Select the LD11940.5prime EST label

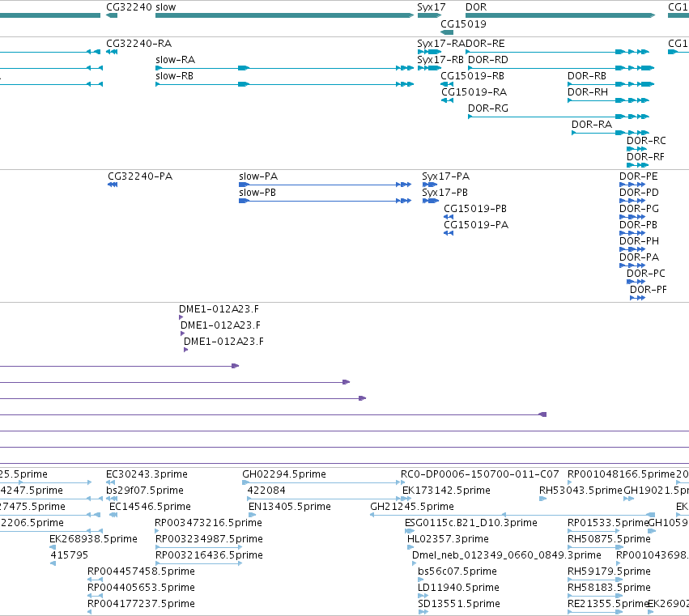pos(458,588)
